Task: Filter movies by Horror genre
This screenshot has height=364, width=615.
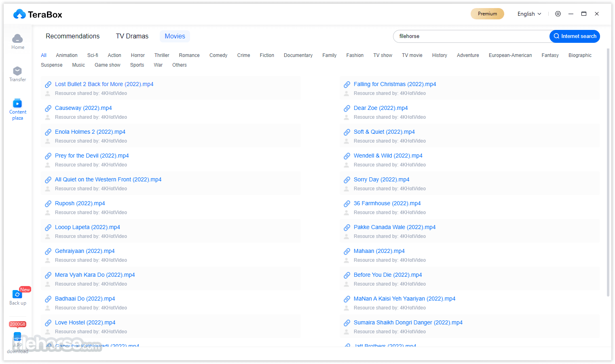Action: [x=138, y=55]
